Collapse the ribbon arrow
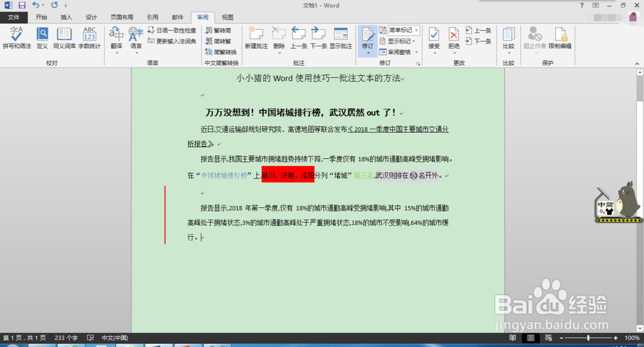 [637, 63]
